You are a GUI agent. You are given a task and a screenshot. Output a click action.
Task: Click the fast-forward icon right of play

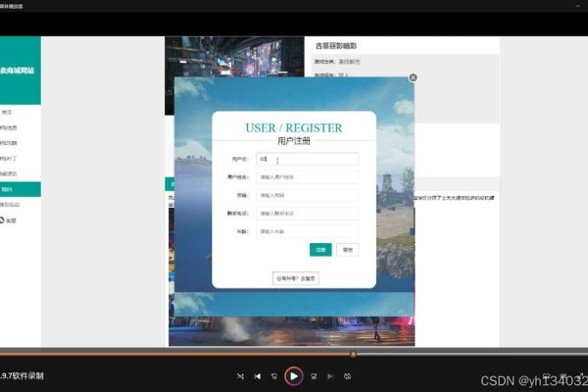click(x=312, y=375)
